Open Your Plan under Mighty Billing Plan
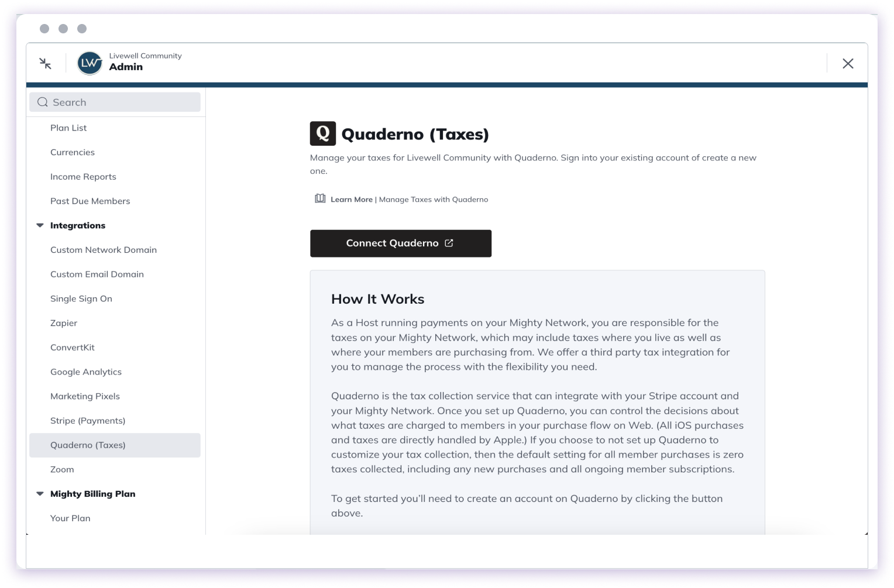The width and height of the screenshot is (894, 588). 70,518
